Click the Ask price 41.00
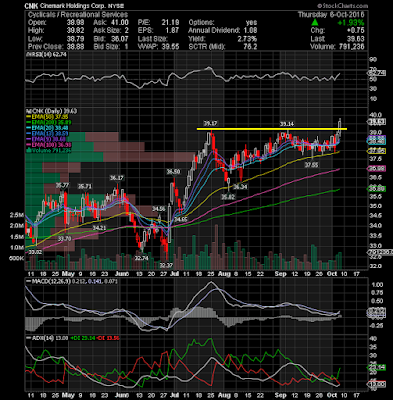Viewport: 393px width, 400px height. 119,22
